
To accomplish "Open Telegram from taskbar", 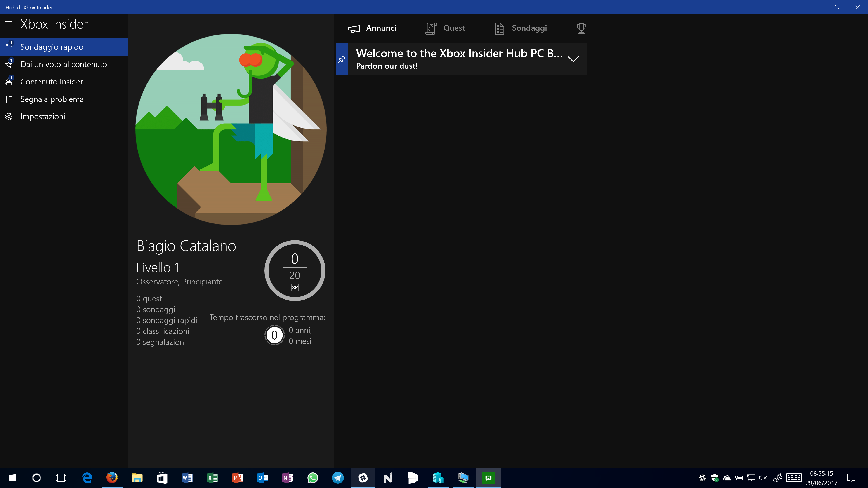I will [x=338, y=478].
